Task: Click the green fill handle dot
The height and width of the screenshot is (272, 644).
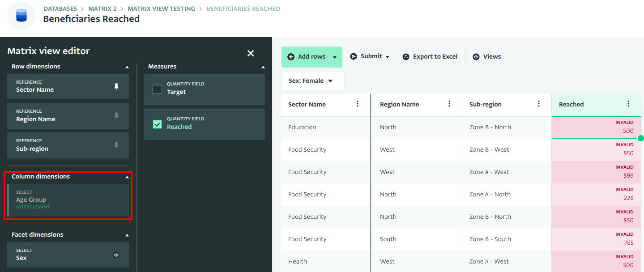Action: (x=641, y=138)
